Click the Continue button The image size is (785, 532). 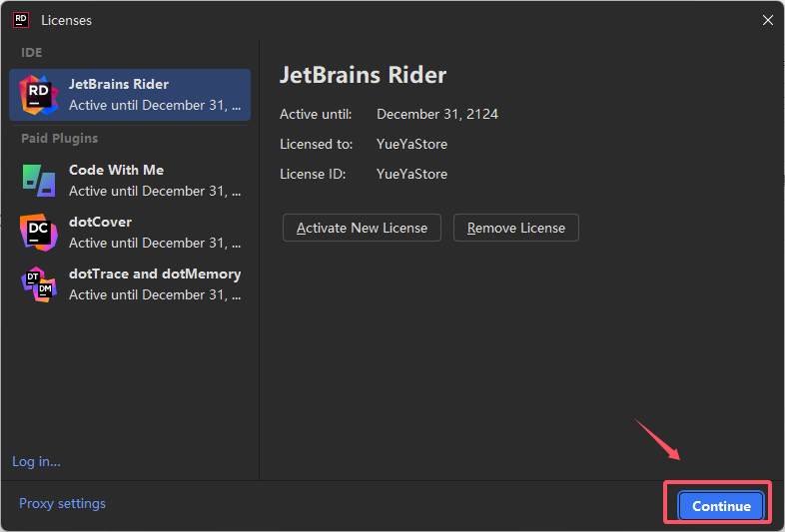tap(721, 506)
